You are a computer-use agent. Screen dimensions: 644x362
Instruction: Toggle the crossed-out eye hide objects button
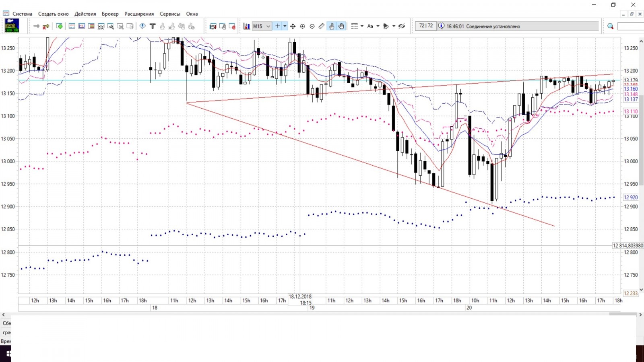pos(402,26)
